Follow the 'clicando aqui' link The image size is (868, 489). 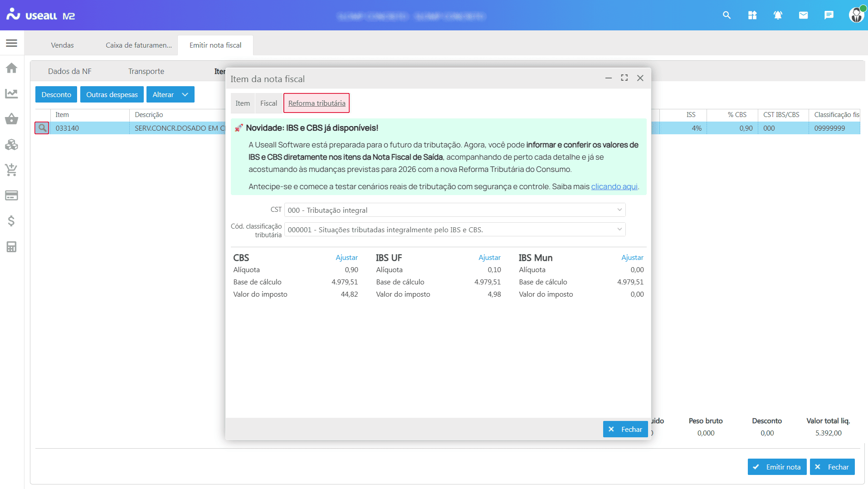[614, 186]
